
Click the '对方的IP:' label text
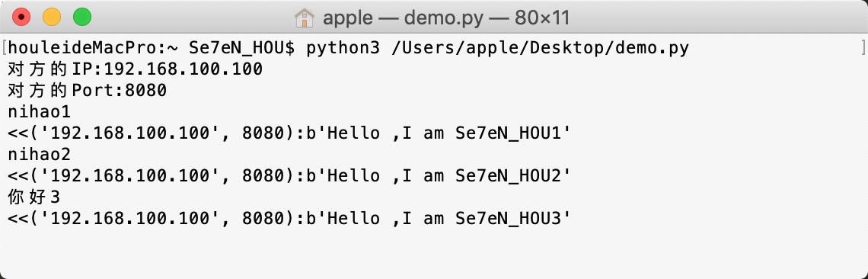[56, 69]
